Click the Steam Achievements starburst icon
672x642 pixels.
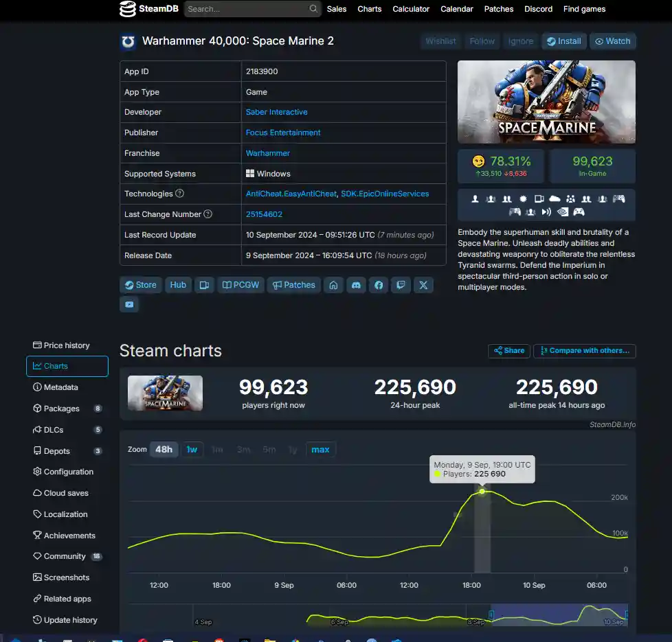click(523, 198)
